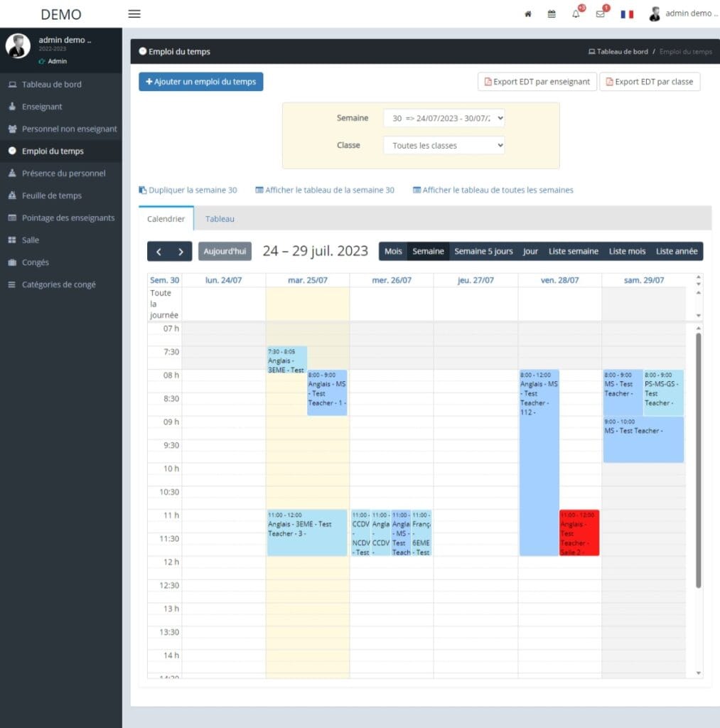The width and height of the screenshot is (720, 728).
Task: Switch language via the French flag
Action: (x=626, y=13)
